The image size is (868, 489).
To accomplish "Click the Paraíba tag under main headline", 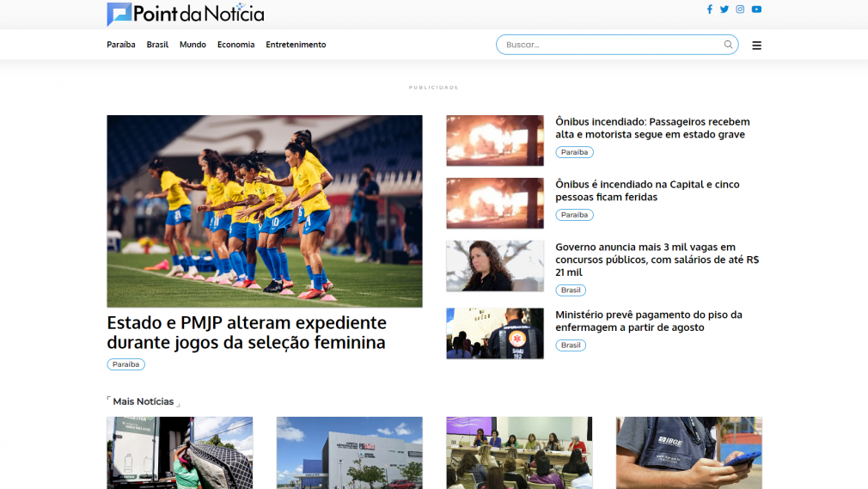I will point(125,364).
